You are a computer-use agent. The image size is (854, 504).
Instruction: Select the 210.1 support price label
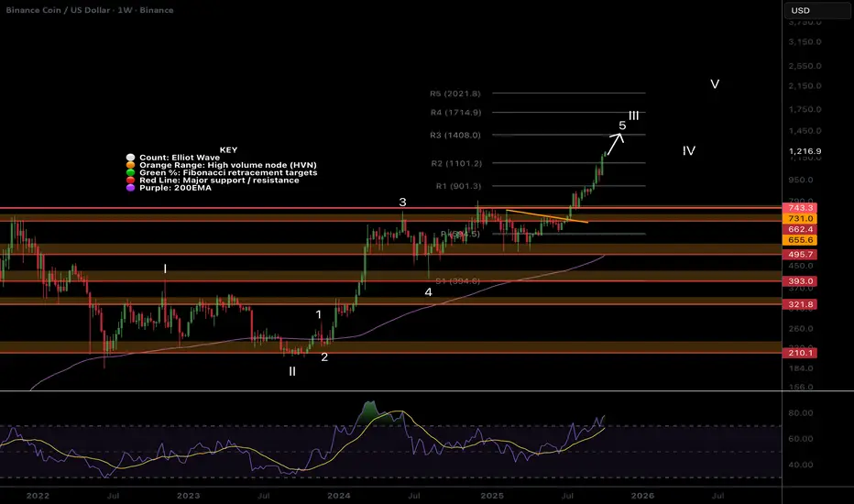click(805, 353)
